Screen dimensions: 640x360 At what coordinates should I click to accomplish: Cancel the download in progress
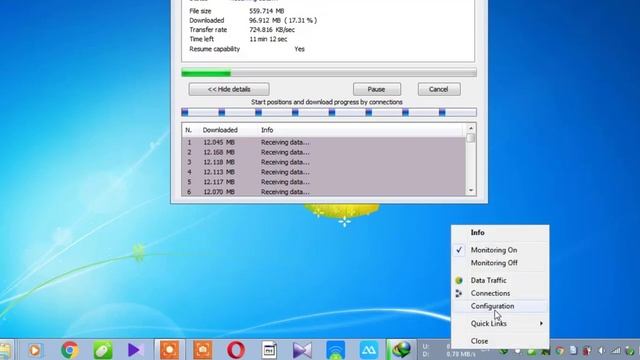tap(439, 89)
